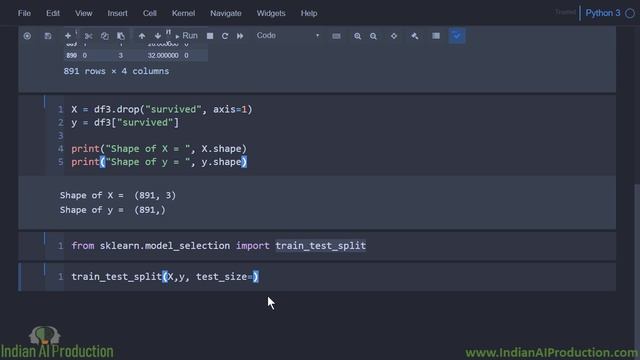Cut the selected cell with scissors icon

coord(88,36)
